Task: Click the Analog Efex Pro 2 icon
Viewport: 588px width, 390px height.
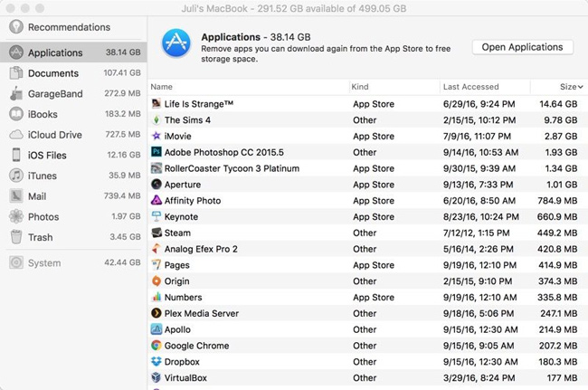Action: [x=156, y=249]
